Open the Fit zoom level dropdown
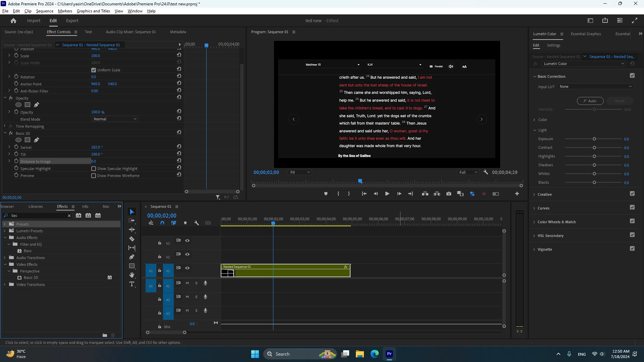Screen dimensions: 644x362 tap(300, 172)
